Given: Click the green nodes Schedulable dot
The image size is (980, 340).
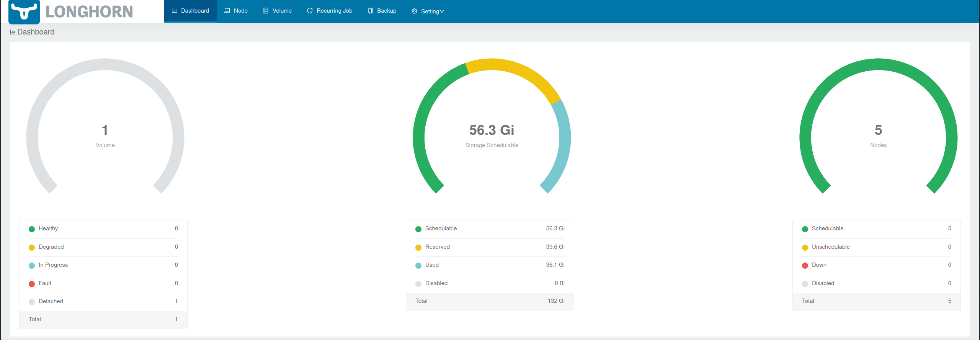Looking at the screenshot, I should pos(805,229).
